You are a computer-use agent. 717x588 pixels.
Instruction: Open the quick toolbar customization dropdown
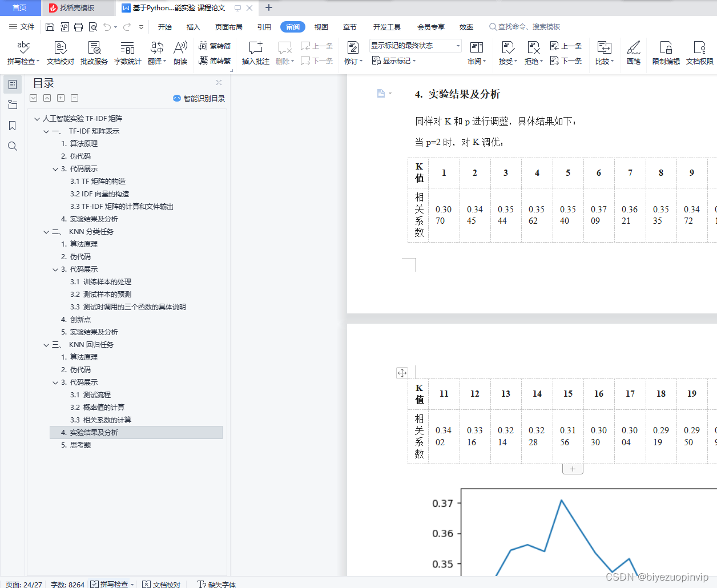[x=141, y=27]
